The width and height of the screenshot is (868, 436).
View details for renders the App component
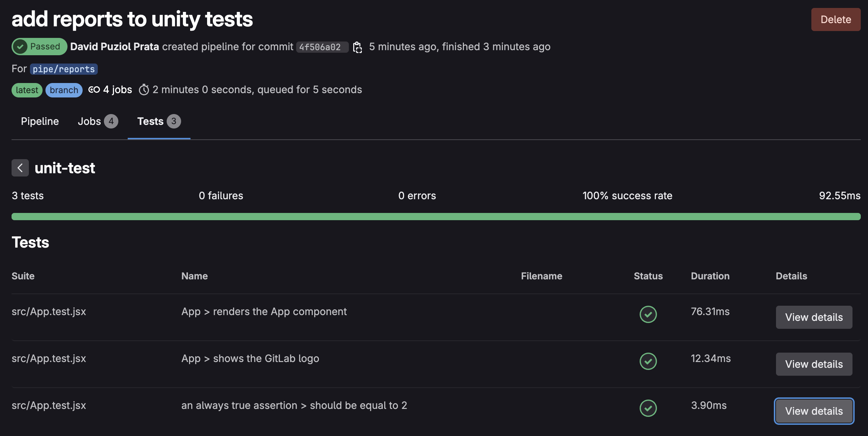tap(814, 317)
